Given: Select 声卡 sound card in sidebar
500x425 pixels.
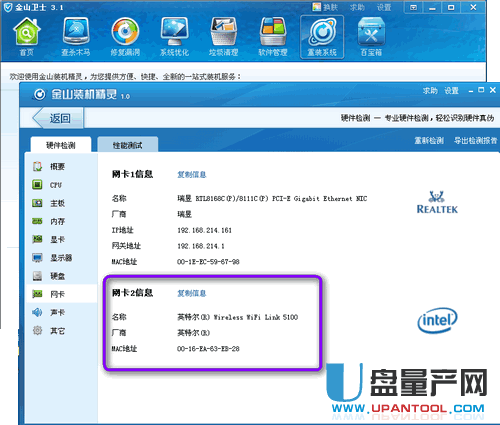Looking at the screenshot, I should click(x=62, y=312).
